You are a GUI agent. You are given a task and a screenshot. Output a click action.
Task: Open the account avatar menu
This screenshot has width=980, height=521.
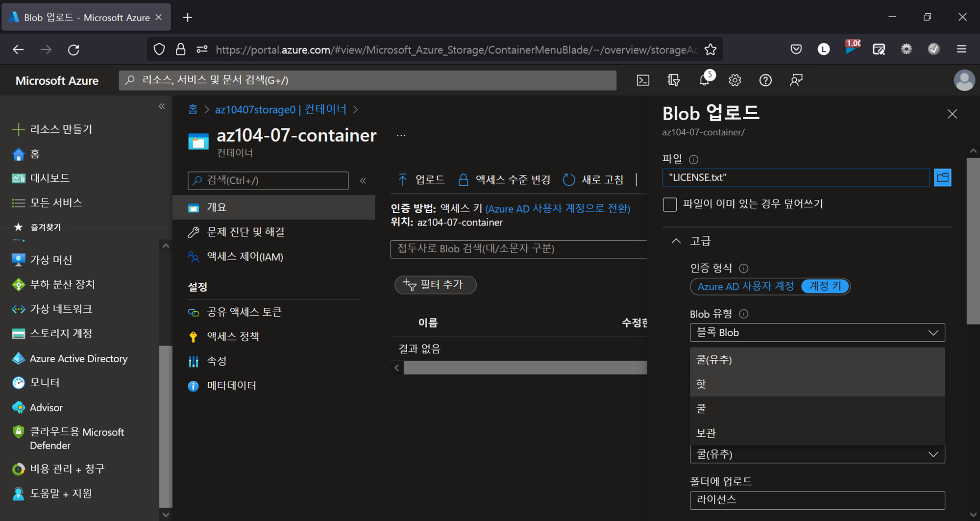click(x=964, y=80)
